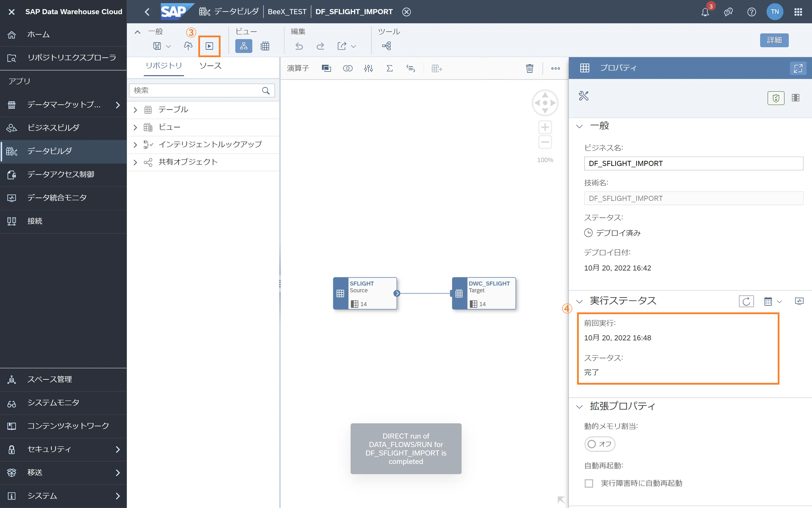
Task: Check 実行障害時に自動再起動 checkbox
Action: [x=589, y=483]
